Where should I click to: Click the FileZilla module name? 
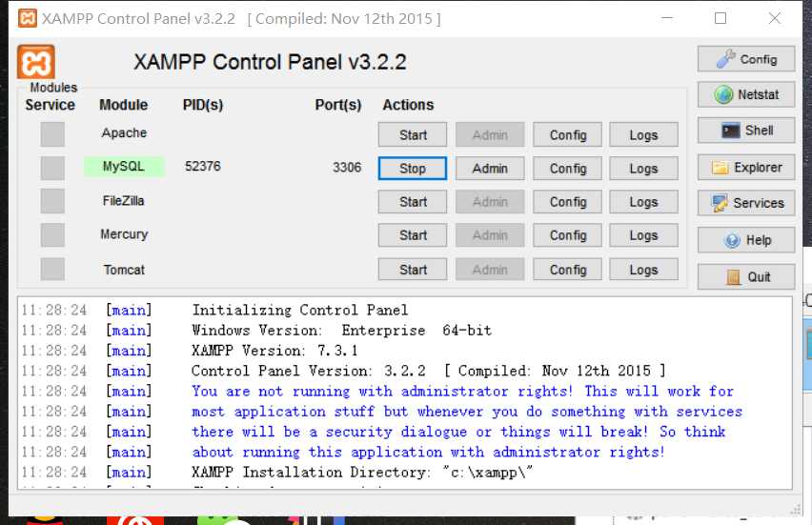click(123, 201)
